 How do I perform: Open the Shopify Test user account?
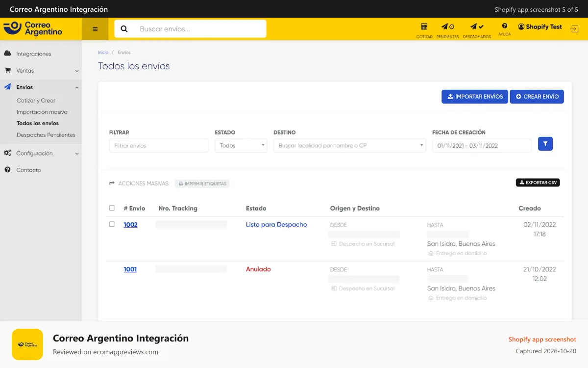pos(540,27)
